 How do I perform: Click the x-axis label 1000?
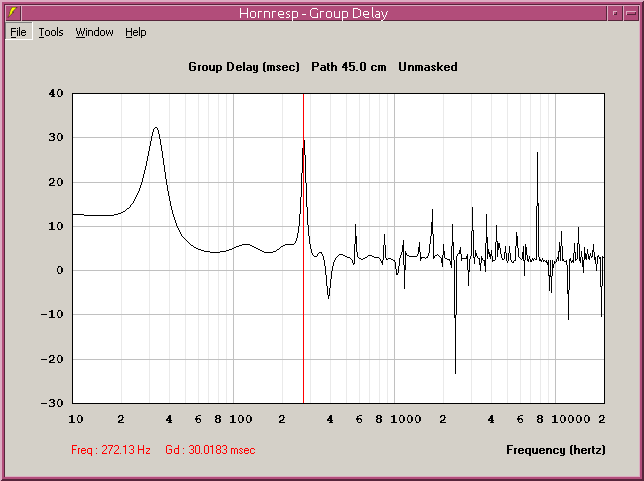pos(406,419)
